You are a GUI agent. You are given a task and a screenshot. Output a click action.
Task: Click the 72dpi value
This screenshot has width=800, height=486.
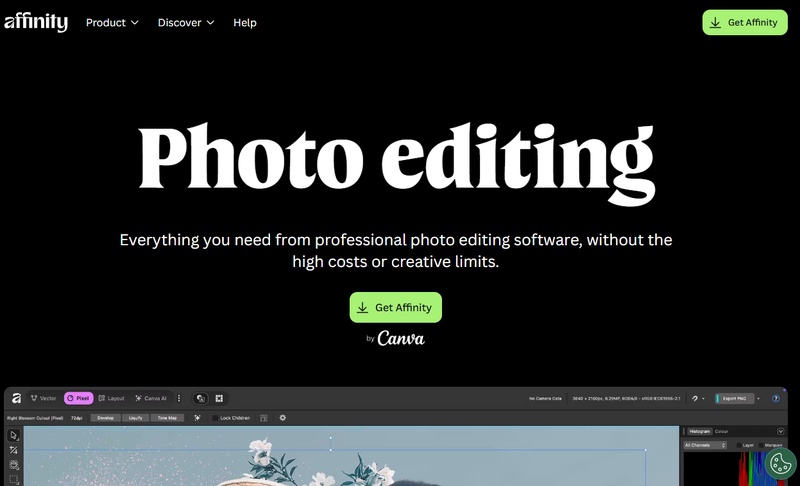(77, 418)
